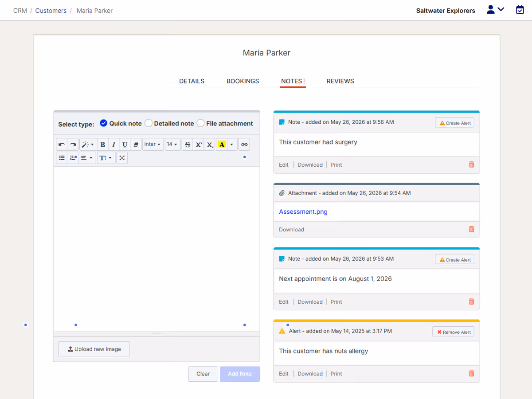
Task: Create Alert for the next appointment note
Action: (x=454, y=259)
